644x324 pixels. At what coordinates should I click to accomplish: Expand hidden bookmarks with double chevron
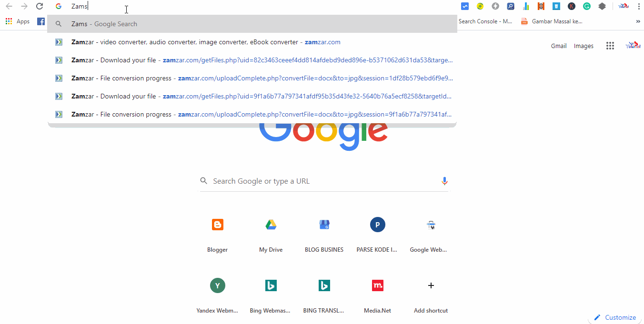[x=638, y=21]
